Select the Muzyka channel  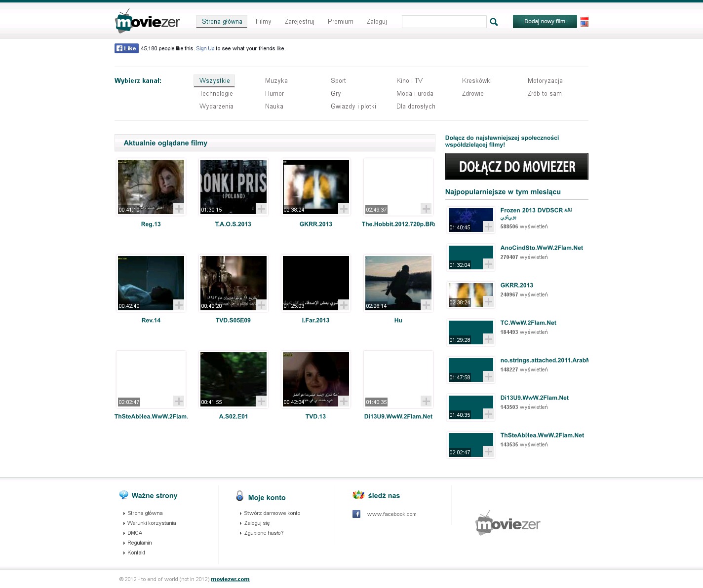276,81
